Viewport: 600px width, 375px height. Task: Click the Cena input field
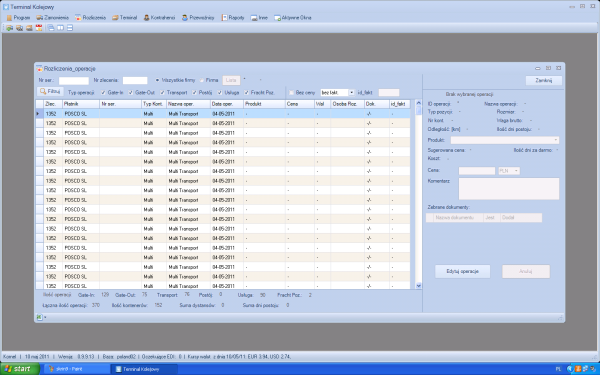[x=477, y=171]
